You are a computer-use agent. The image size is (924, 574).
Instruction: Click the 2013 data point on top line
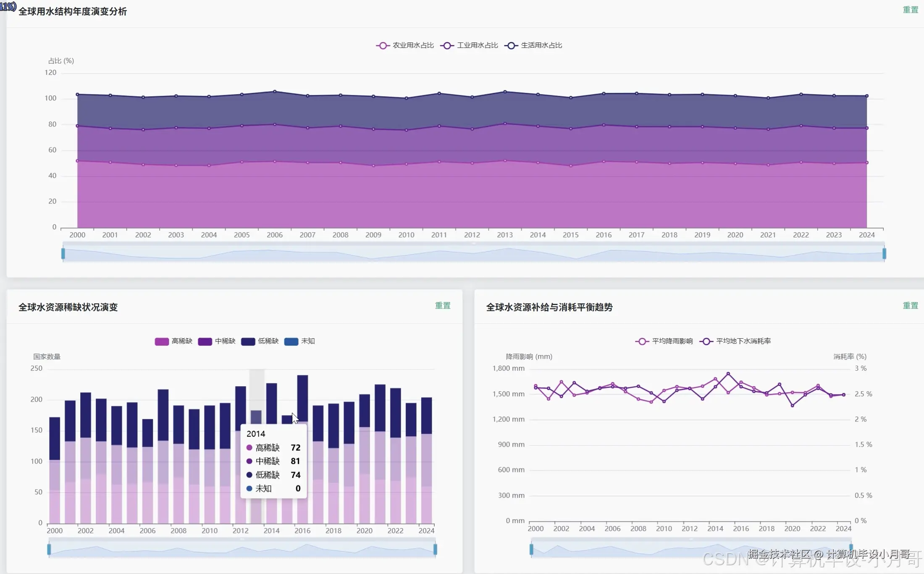point(505,92)
